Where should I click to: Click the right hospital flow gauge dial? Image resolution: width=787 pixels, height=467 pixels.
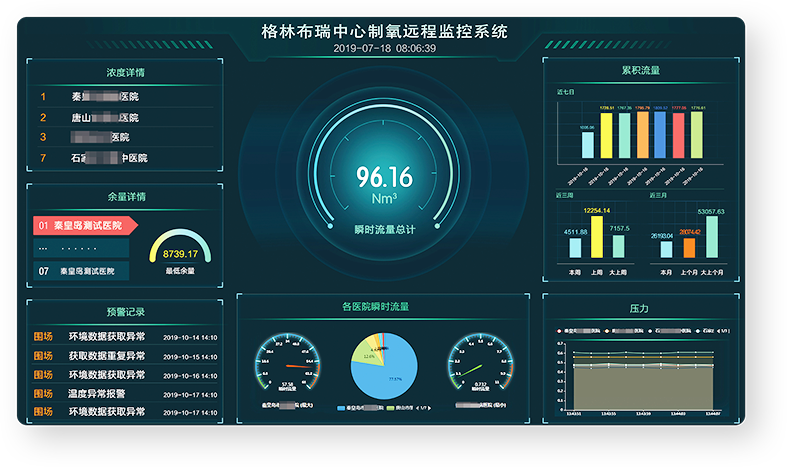[480, 365]
